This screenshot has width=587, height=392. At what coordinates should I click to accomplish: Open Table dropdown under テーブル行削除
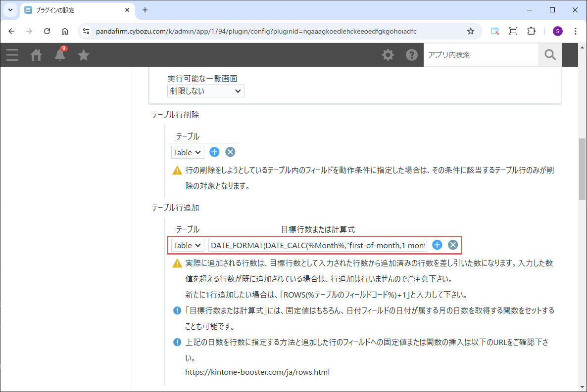tap(188, 152)
